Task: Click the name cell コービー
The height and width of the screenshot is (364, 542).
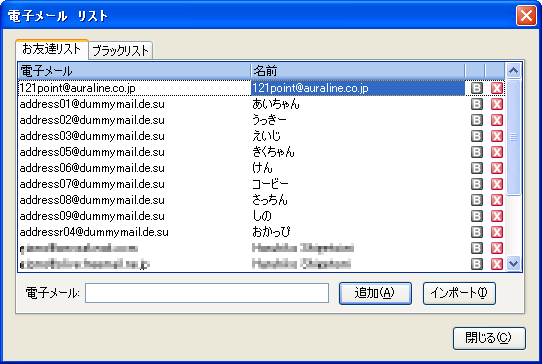Action: pyautogui.click(x=270, y=184)
